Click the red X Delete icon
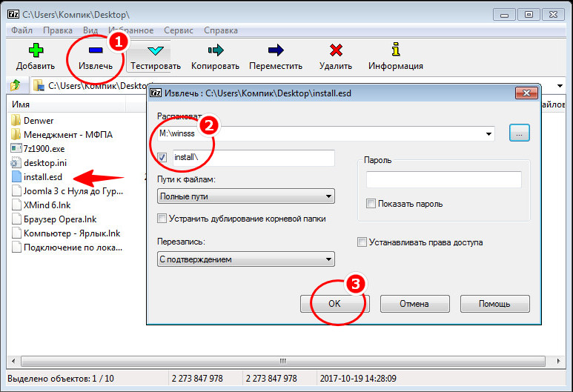This screenshot has height=392, width=573. pos(336,50)
